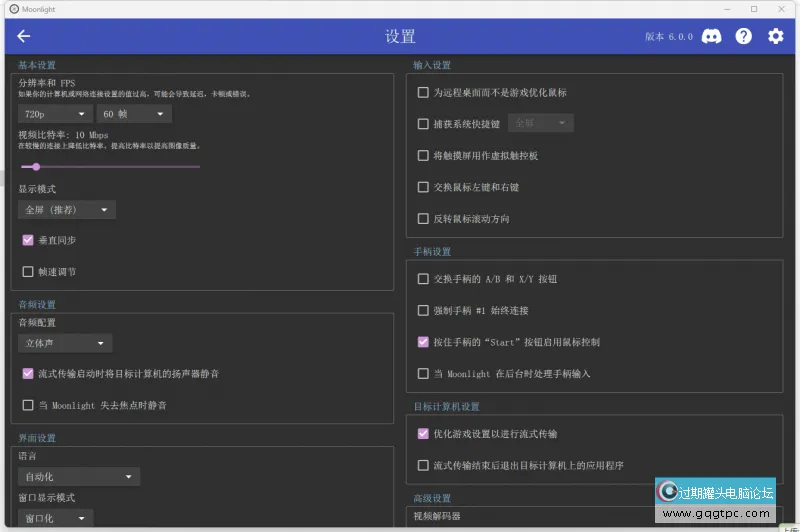Click the 视频解码器 label

click(437, 516)
